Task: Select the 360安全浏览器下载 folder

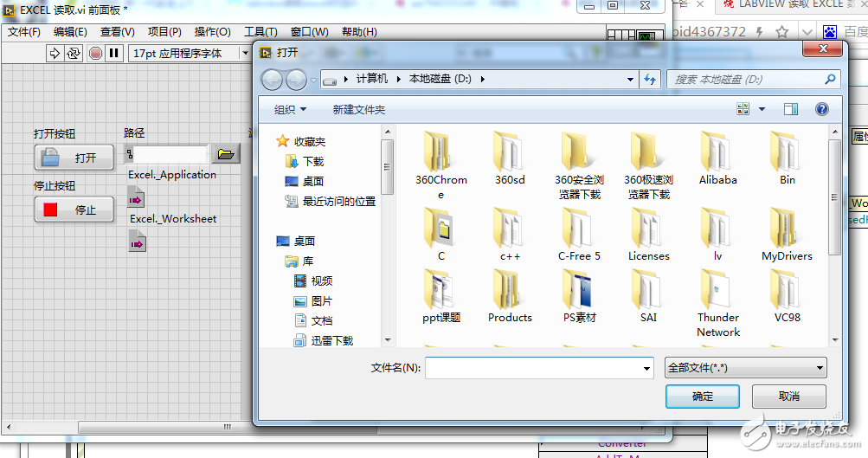Action: [579, 165]
